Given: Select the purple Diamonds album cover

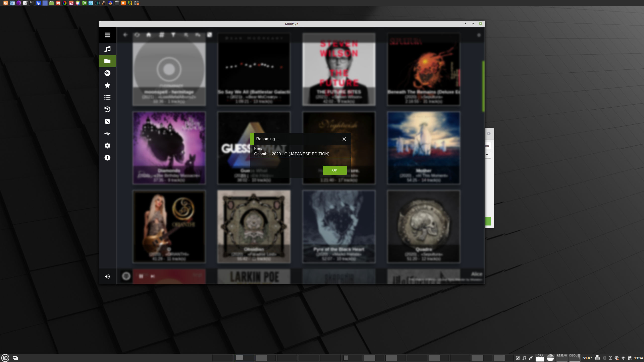Looking at the screenshot, I should click(x=169, y=148).
